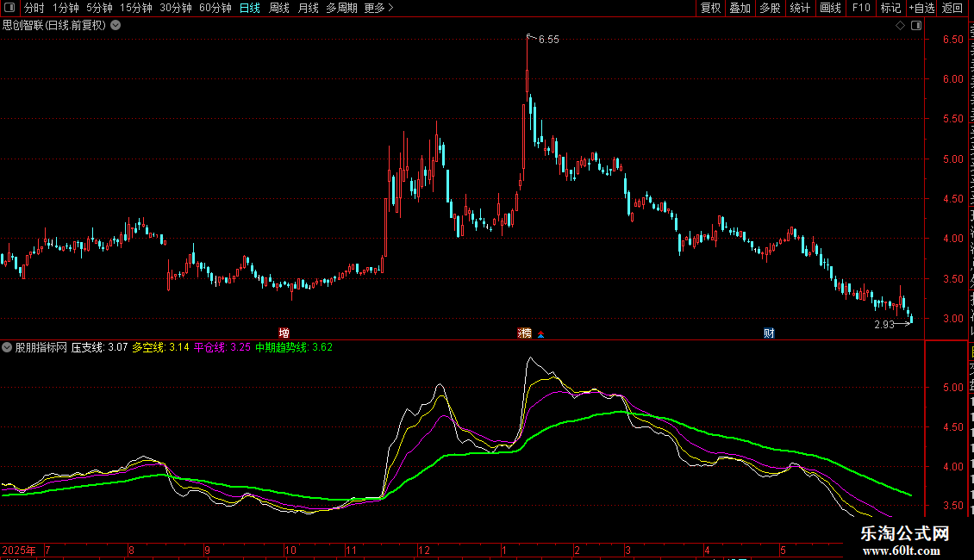974x560 pixels.
Task: Click the 4.00 label on main price axis
Action: pos(952,239)
